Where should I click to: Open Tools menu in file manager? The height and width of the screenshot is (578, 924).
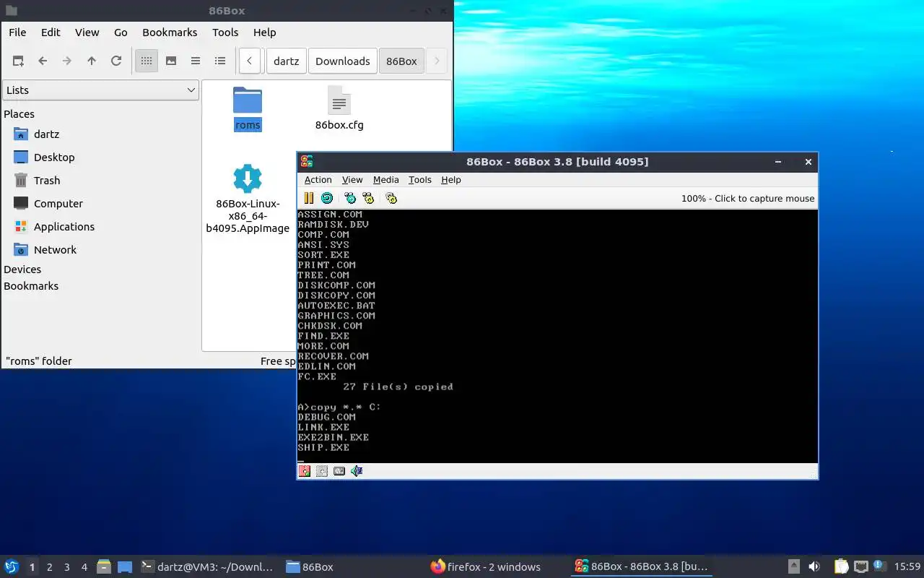[x=225, y=33]
